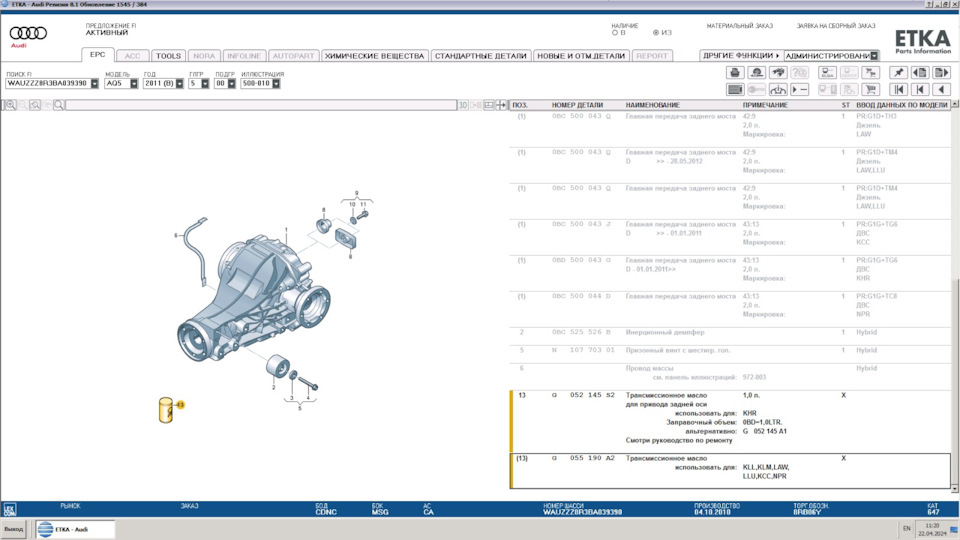Click the table layout icon above the illustration
The height and width of the screenshot is (540, 960).
click(x=489, y=105)
